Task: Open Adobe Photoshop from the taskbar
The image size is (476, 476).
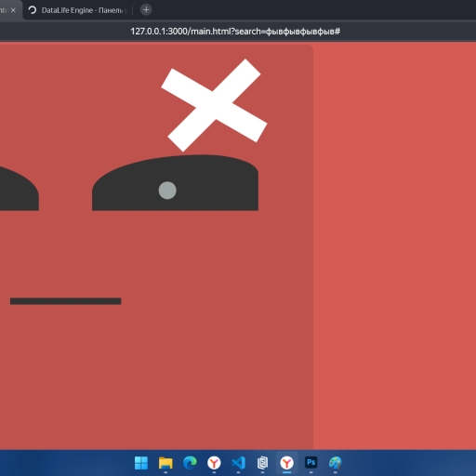Action: (311, 463)
